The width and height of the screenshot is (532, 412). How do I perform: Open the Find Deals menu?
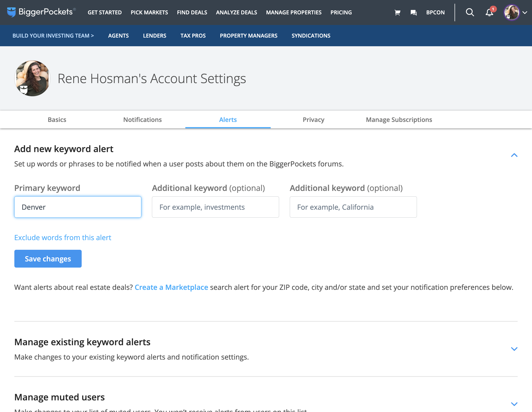point(192,12)
